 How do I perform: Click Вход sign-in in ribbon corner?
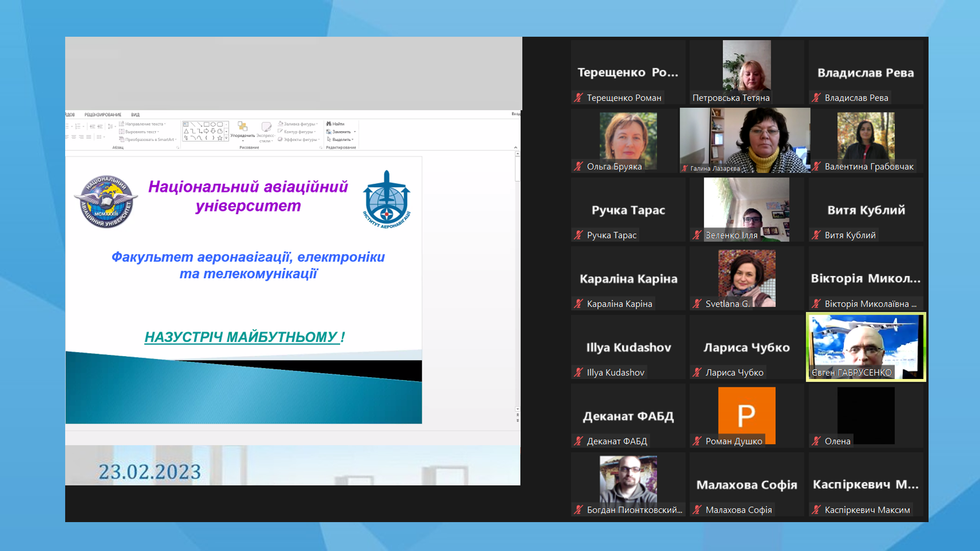pos(515,114)
